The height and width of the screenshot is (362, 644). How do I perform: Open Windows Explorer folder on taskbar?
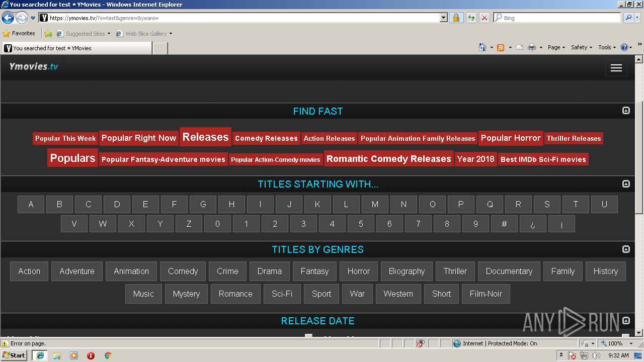tap(57, 355)
